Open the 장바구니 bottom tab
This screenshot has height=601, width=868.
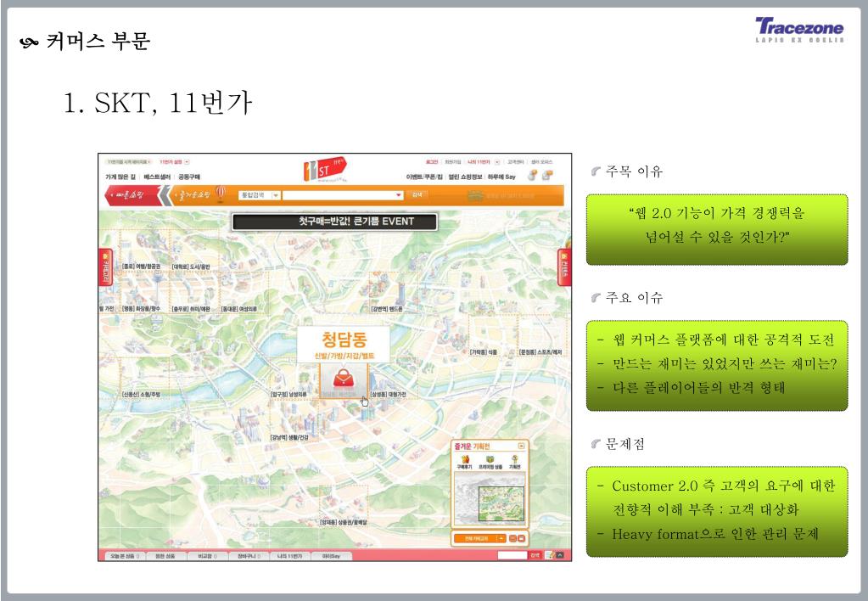pyautogui.click(x=249, y=555)
